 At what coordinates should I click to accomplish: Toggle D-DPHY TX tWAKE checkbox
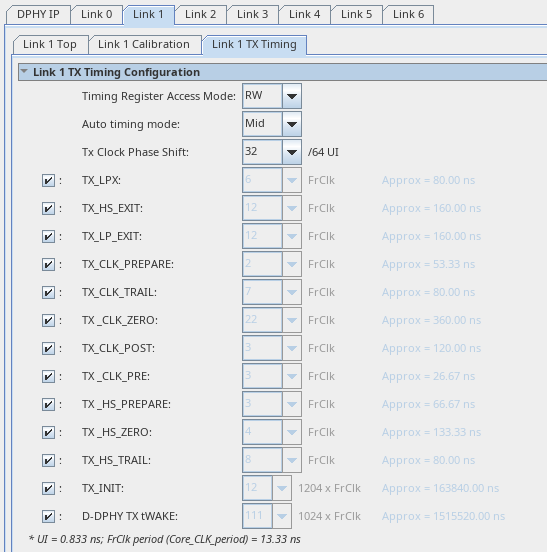tap(48, 516)
